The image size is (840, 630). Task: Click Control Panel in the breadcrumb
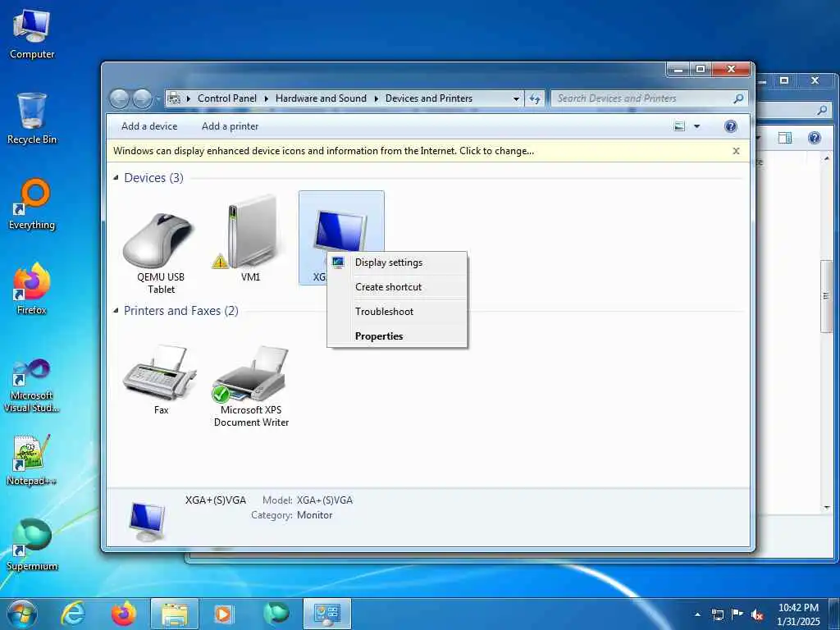point(226,98)
